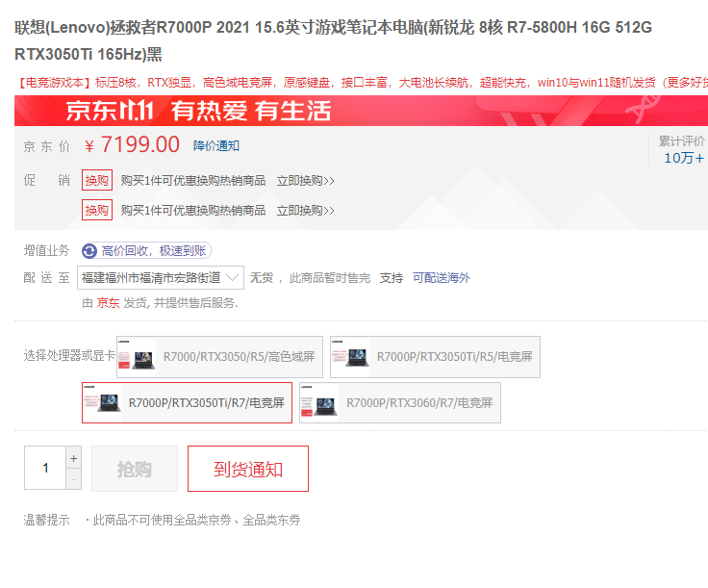
Task: Open first 立即换购>> promotion link
Action: point(305,181)
